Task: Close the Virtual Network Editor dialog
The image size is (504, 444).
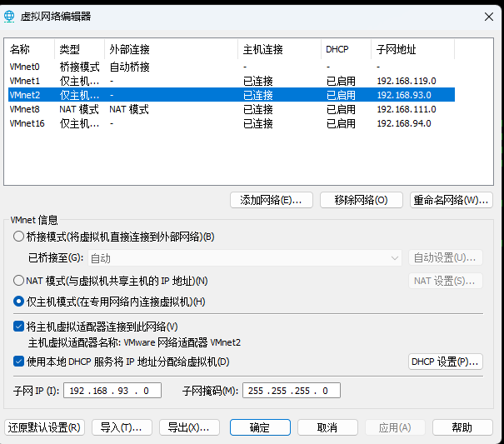Action: pyautogui.click(x=487, y=16)
